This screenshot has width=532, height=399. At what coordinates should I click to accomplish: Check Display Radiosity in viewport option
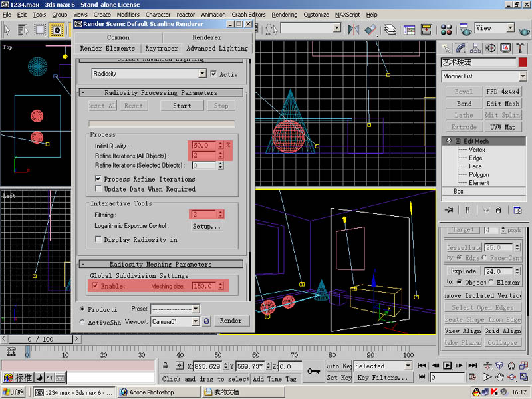click(98, 239)
